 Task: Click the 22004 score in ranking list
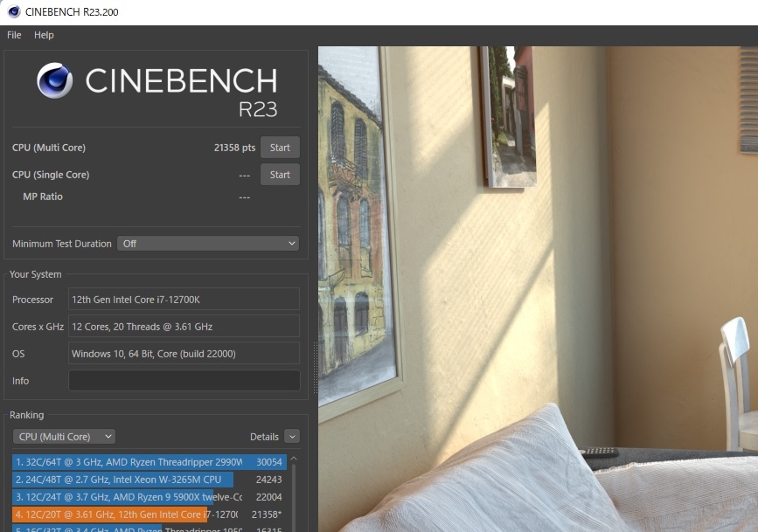[x=268, y=497]
